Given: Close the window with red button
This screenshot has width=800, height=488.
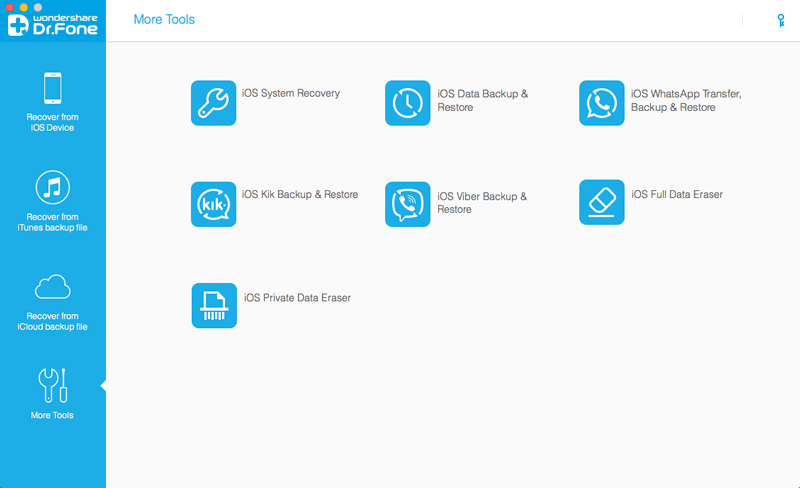Looking at the screenshot, I should click(x=9, y=7).
